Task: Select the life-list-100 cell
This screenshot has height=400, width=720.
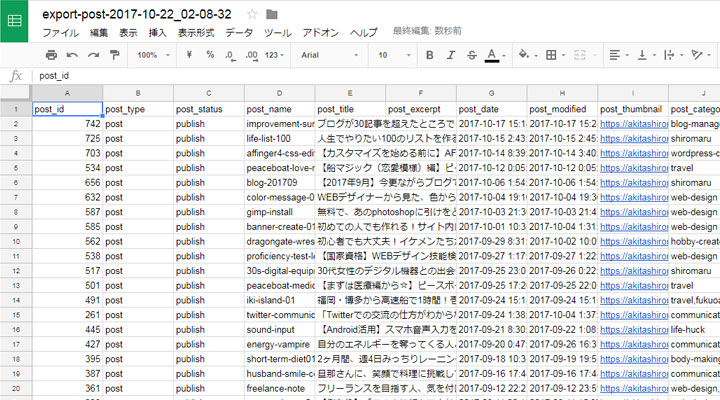Action: point(280,139)
